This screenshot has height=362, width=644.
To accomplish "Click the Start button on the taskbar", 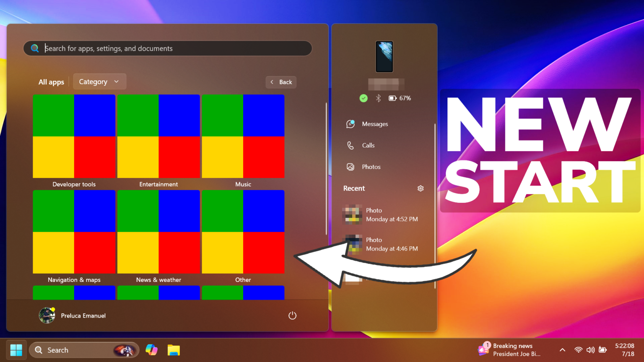I will 16,349.
